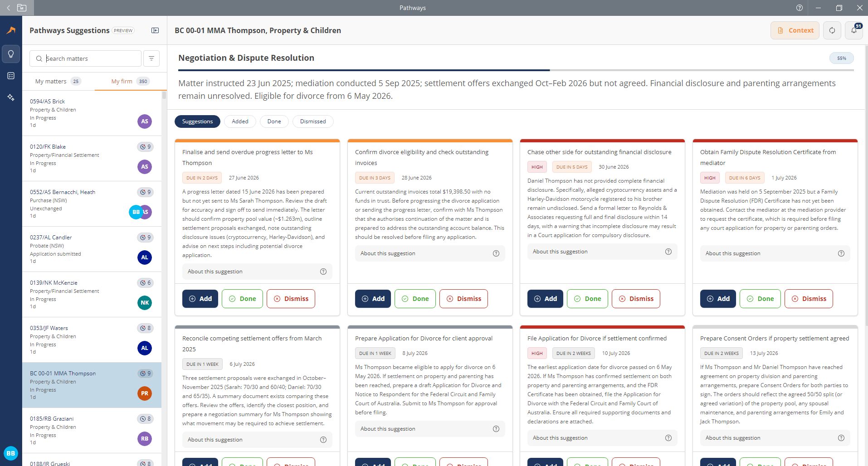This screenshot has width=868, height=466.
Task: Open the checklist tasks sidebar icon
Action: (x=11, y=76)
